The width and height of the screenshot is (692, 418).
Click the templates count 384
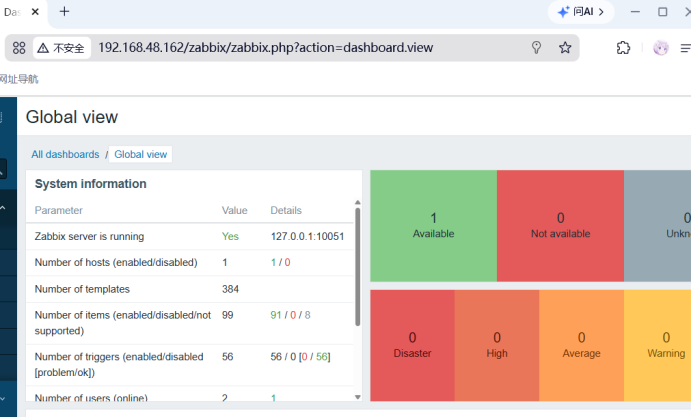point(230,289)
